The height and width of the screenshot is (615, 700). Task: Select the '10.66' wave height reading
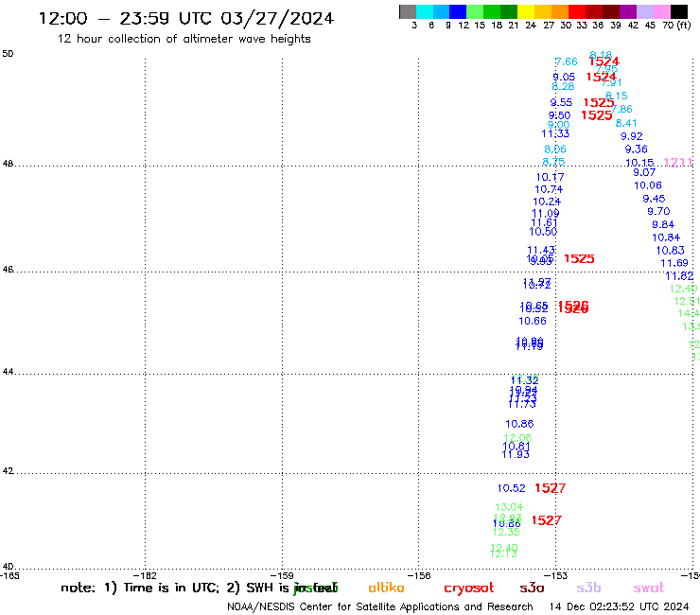point(533,321)
